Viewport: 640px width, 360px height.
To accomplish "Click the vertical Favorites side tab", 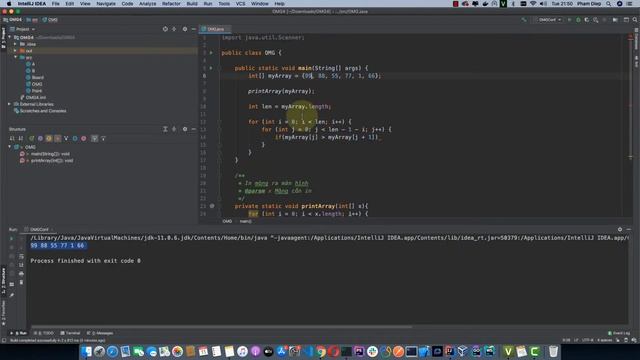I will click(x=4, y=313).
